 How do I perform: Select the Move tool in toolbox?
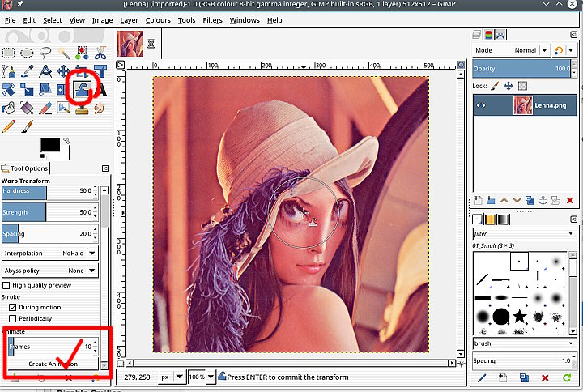coord(64,71)
